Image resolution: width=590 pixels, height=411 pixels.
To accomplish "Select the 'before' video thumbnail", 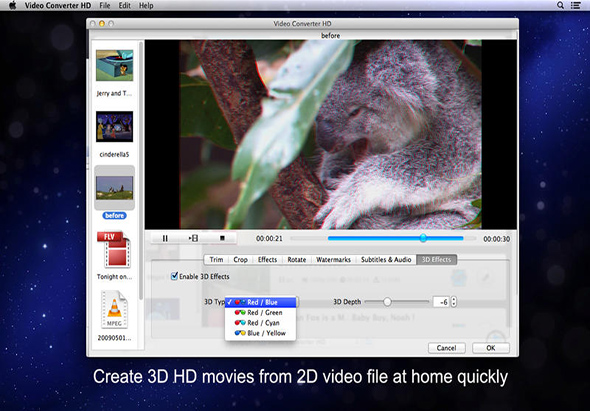I will pos(114,188).
